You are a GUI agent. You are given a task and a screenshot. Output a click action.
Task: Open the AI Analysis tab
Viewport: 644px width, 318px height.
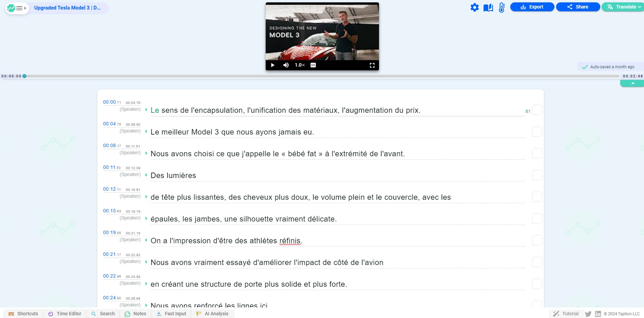point(212,314)
